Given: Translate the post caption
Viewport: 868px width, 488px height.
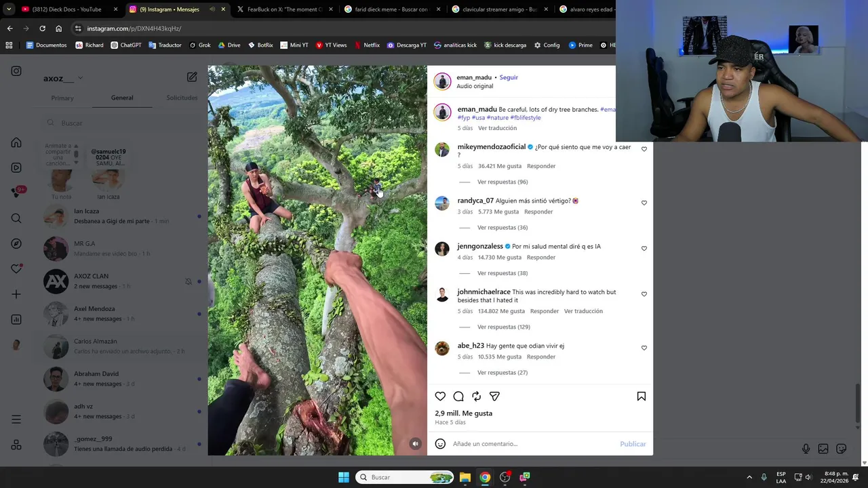Looking at the screenshot, I should [497, 128].
